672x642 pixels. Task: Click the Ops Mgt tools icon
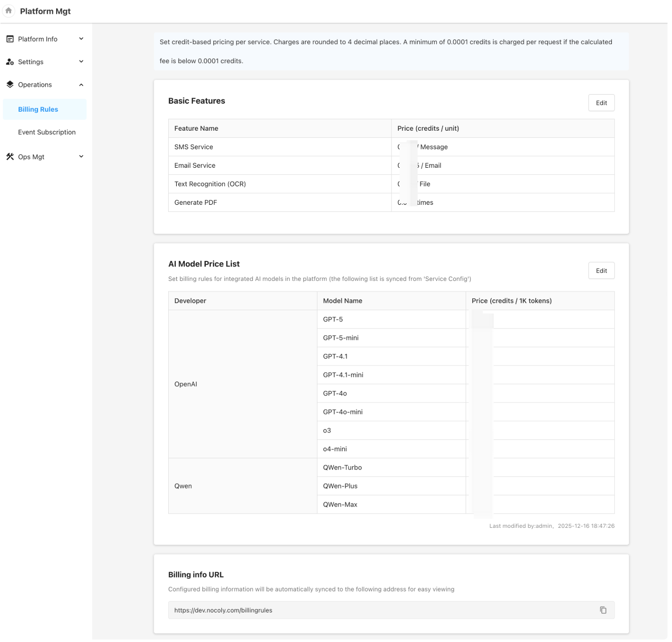[x=10, y=157]
